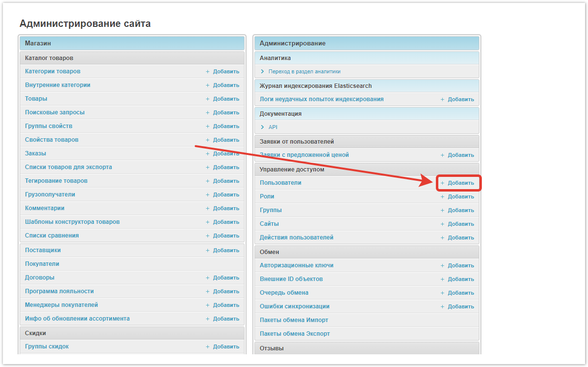The image size is (588, 367).
Task: Click the plus icon in Группы скидок row
Action: [208, 347]
